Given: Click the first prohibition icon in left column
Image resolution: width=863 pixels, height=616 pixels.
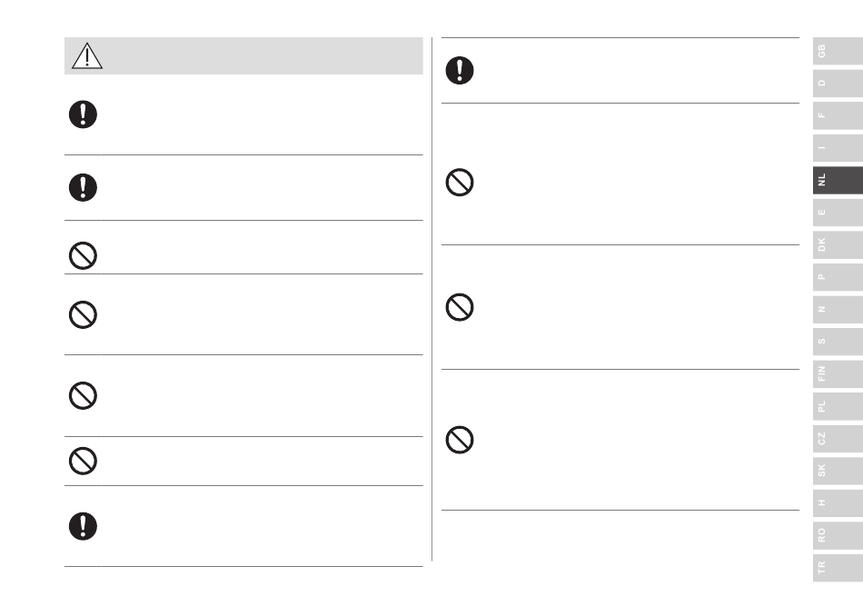Looking at the screenshot, I should pos(83,255).
